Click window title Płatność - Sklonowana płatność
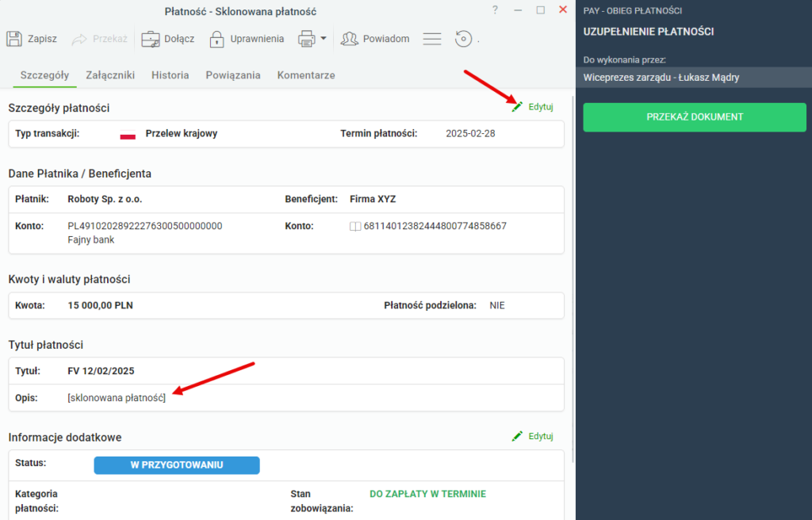This screenshot has height=520, width=812. (x=240, y=11)
